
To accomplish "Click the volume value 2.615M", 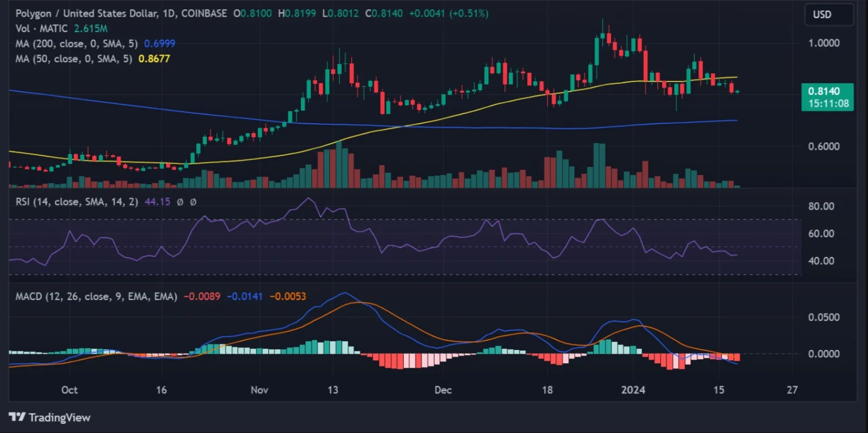I will coord(91,28).
